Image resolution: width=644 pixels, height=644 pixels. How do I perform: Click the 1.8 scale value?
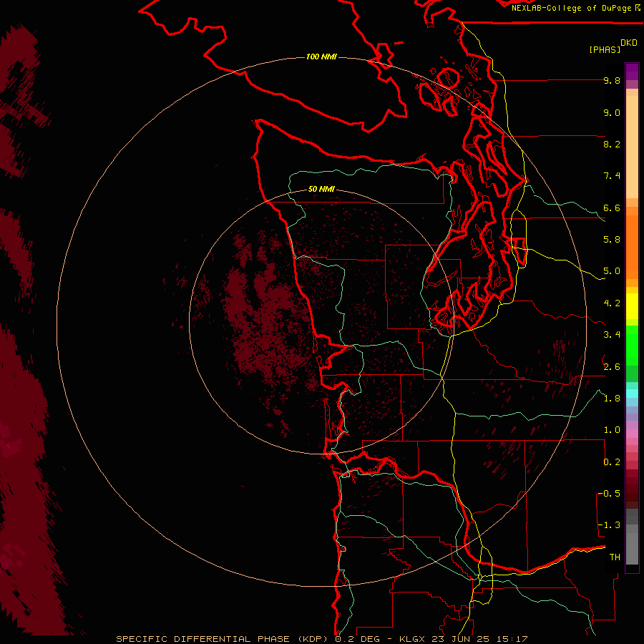pyautogui.click(x=612, y=399)
